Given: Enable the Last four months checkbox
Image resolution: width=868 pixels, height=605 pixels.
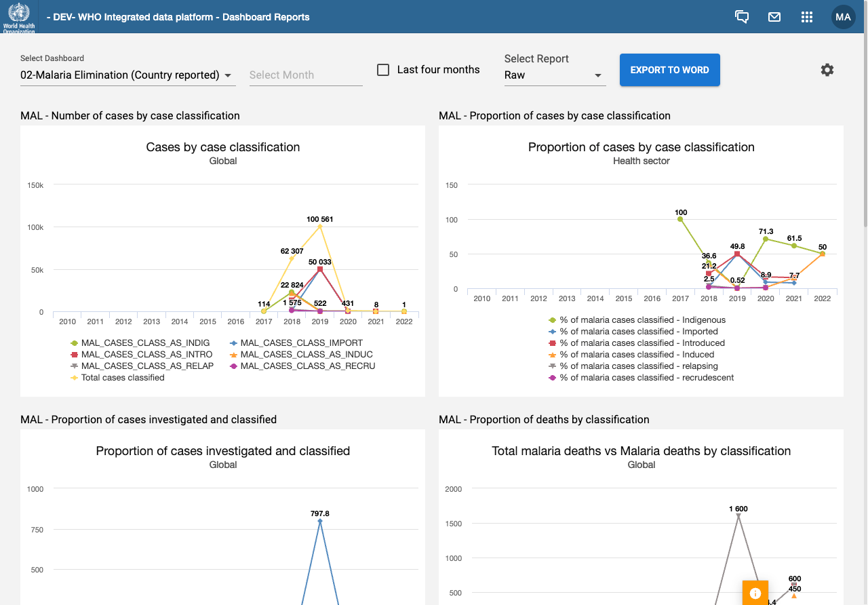Looking at the screenshot, I should click(x=383, y=70).
